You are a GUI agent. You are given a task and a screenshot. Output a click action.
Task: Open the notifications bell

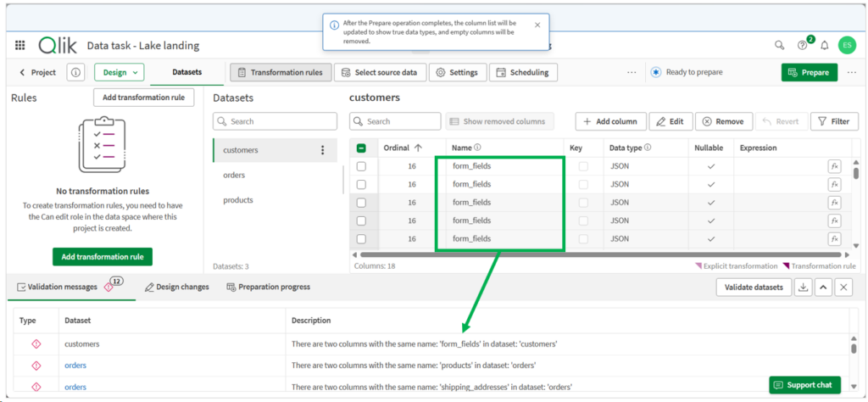point(824,46)
